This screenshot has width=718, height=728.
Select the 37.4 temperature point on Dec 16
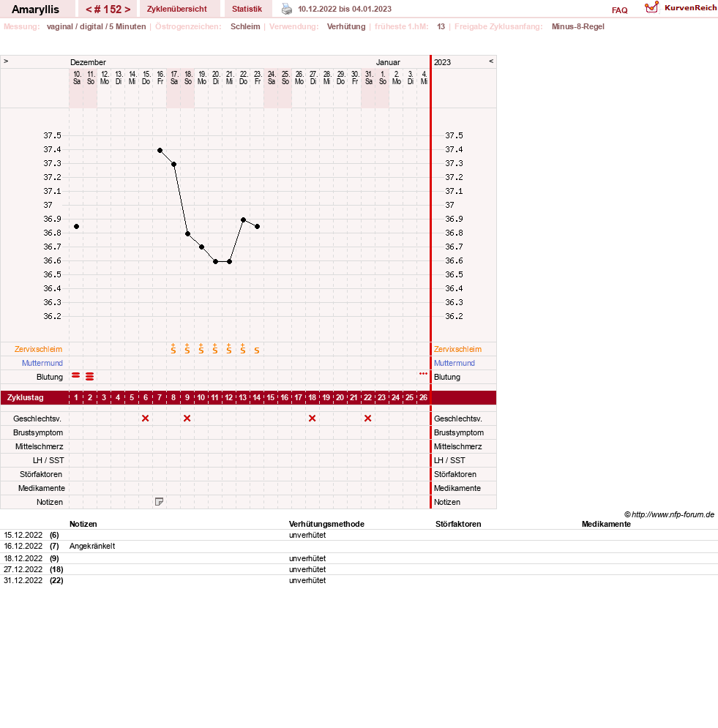pos(160,151)
